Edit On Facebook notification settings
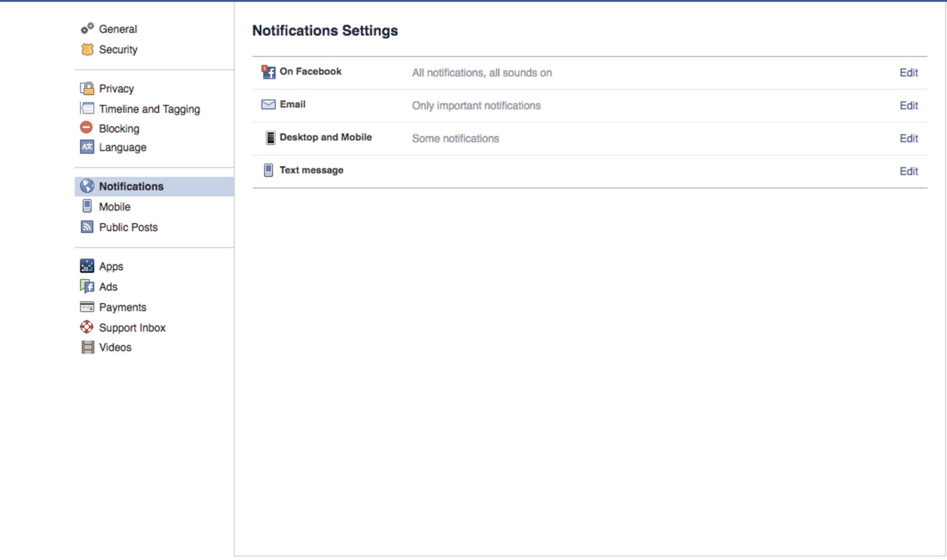This screenshot has height=560, width=947. (x=908, y=73)
